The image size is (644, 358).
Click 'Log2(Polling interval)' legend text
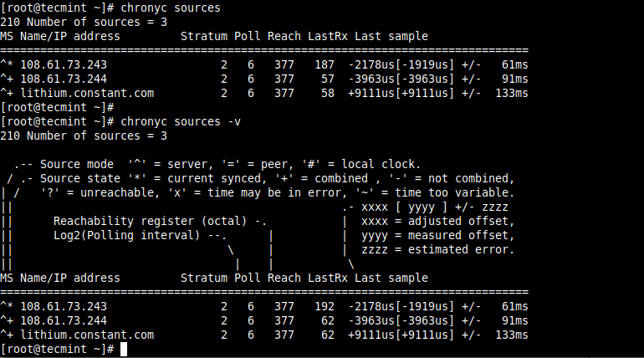click(x=126, y=236)
